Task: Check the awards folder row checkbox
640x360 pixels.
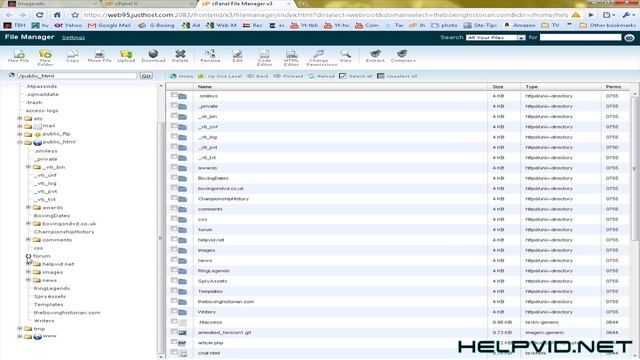Action: 174,167
